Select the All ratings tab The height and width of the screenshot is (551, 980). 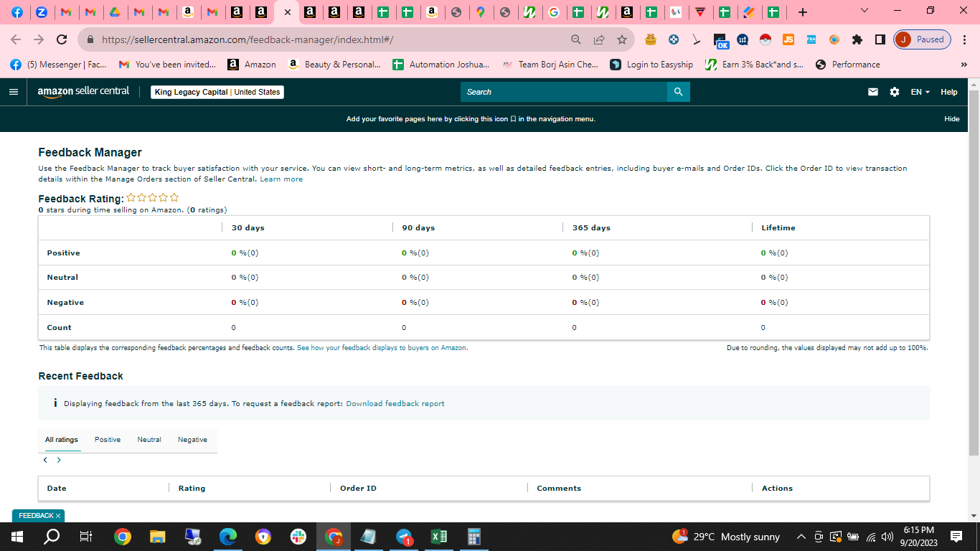point(62,440)
